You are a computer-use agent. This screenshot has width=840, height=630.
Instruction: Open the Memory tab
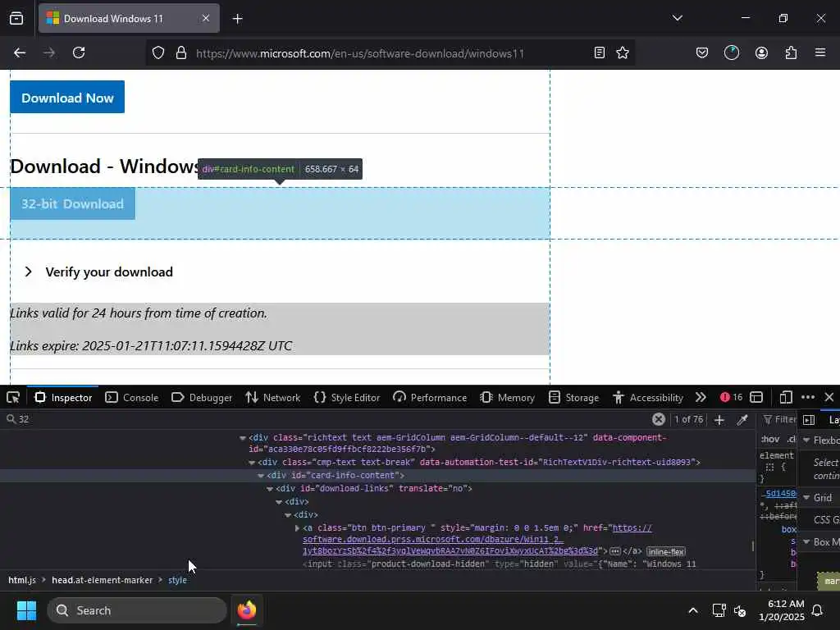coord(508,398)
